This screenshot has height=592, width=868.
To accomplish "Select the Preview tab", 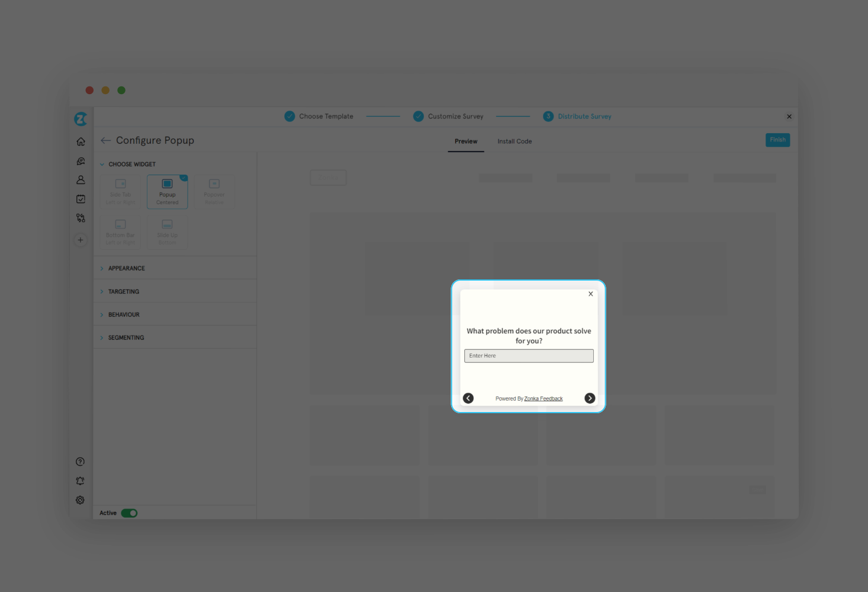I will pos(465,141).
